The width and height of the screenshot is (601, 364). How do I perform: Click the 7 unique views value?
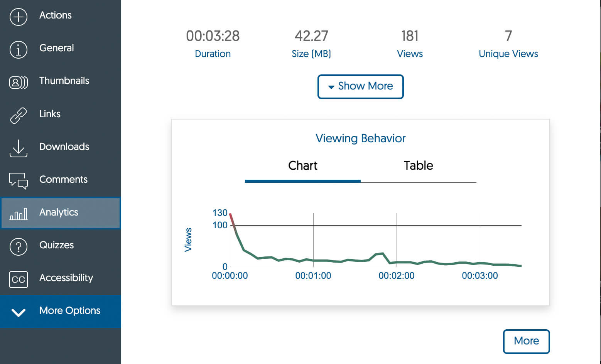(508, 36)
